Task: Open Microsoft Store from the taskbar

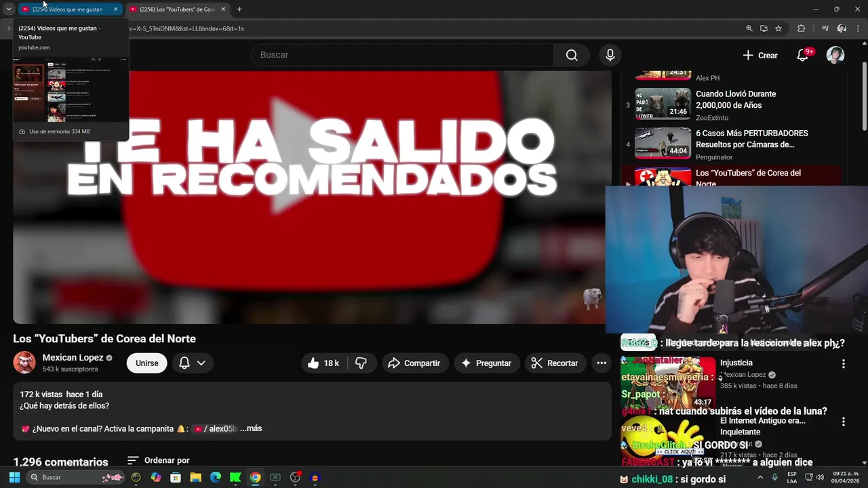Action: 176,477
